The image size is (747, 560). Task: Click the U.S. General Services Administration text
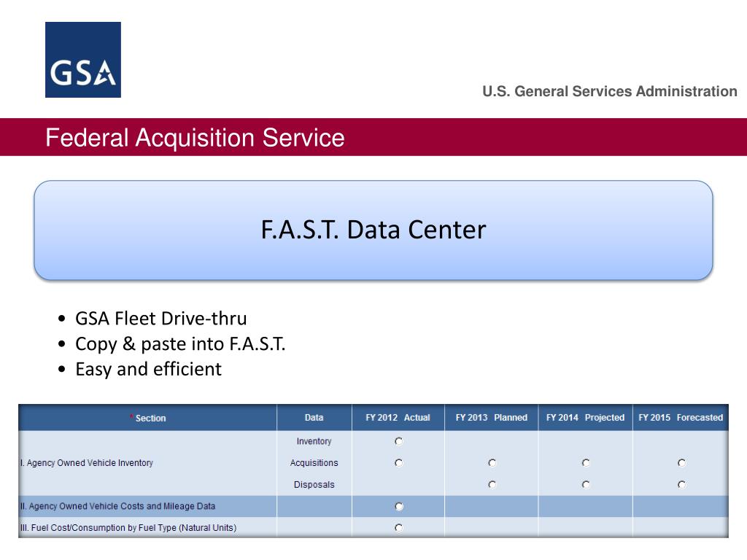[x=610, y=91]
